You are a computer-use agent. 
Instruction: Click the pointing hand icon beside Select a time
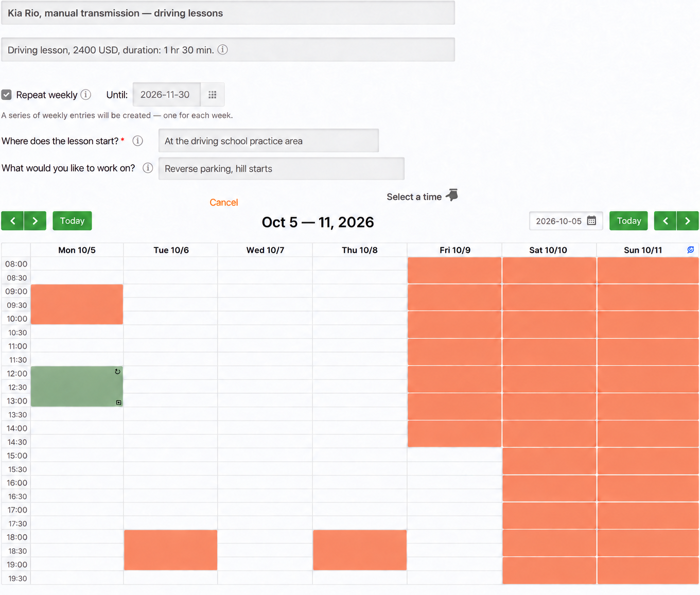(452, 196)
